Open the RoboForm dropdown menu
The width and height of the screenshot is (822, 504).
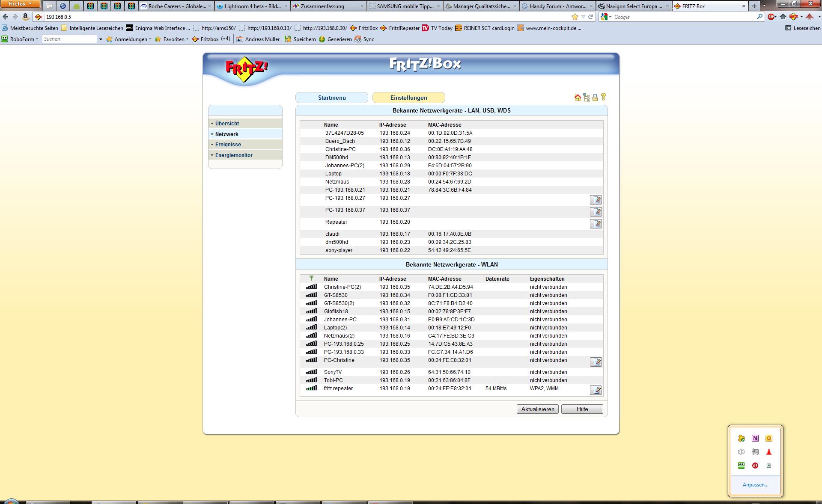click(20, 39)
